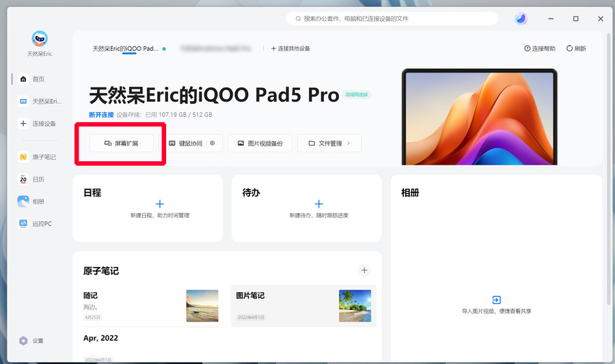This screenshot has height=364, width=615.
Task: Click the search box for files
Action: click(392, 18)
